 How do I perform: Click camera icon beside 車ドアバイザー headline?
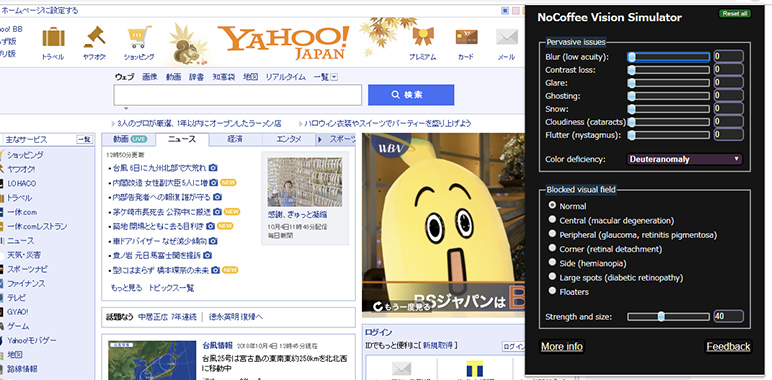(213, 241)
